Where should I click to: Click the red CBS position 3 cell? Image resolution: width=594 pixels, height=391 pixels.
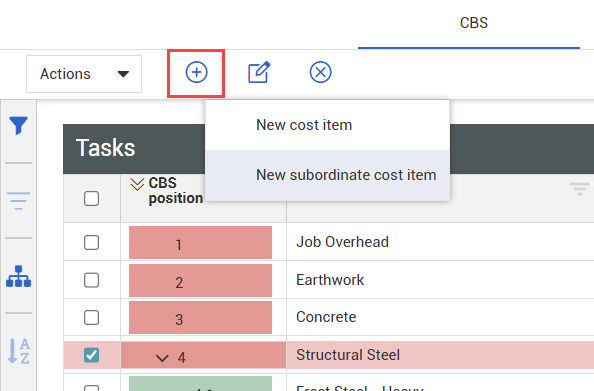pos(200,317)
